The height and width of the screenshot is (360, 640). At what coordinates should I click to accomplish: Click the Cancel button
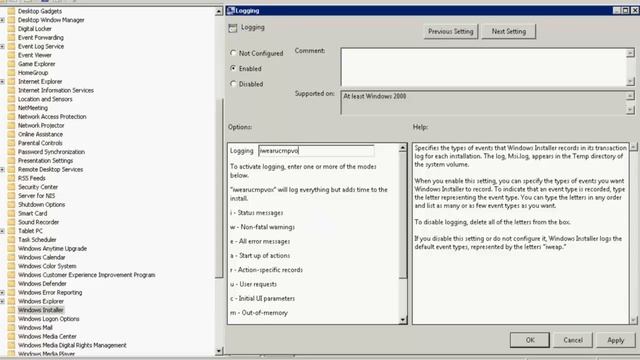click(573, 340)
